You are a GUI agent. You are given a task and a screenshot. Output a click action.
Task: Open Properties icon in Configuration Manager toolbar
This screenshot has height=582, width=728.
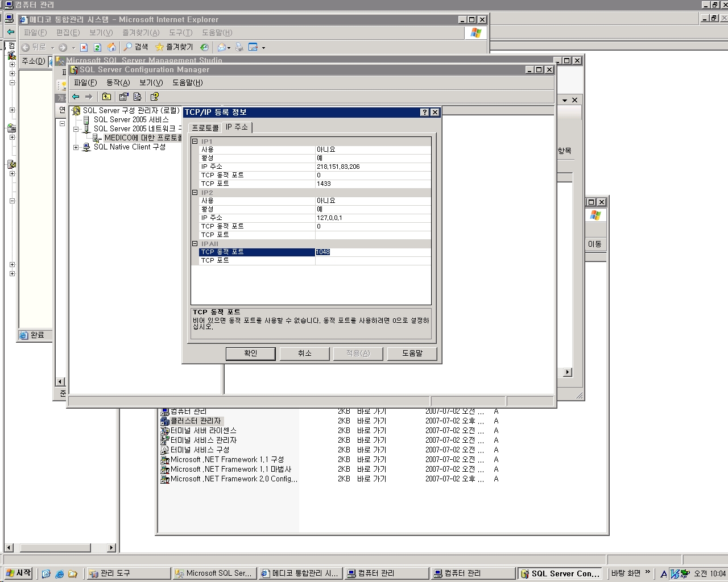click(x=123, y=97)
